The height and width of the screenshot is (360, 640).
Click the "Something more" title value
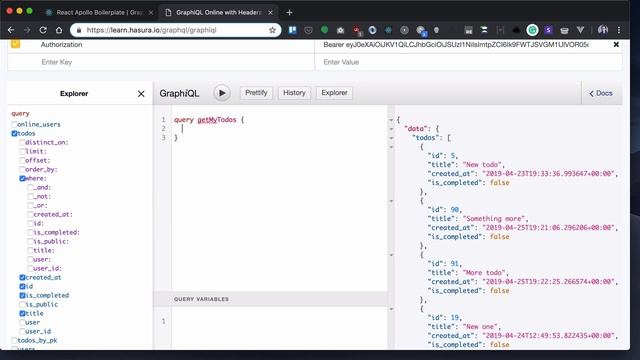tap(495, 219)
